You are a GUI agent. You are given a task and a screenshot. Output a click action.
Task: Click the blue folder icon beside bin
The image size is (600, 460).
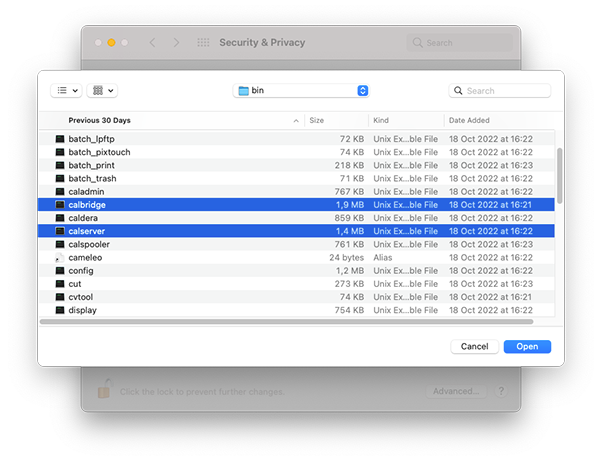(244, 91)
